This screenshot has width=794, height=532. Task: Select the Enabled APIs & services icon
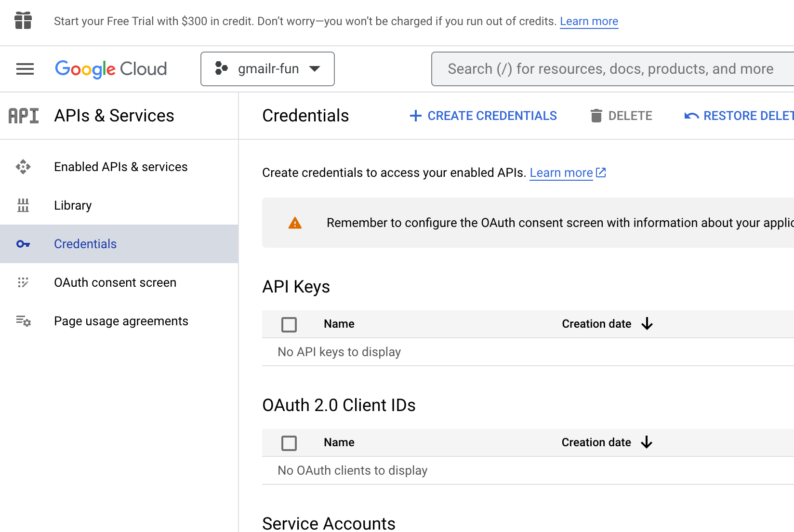tap(23, 167)
